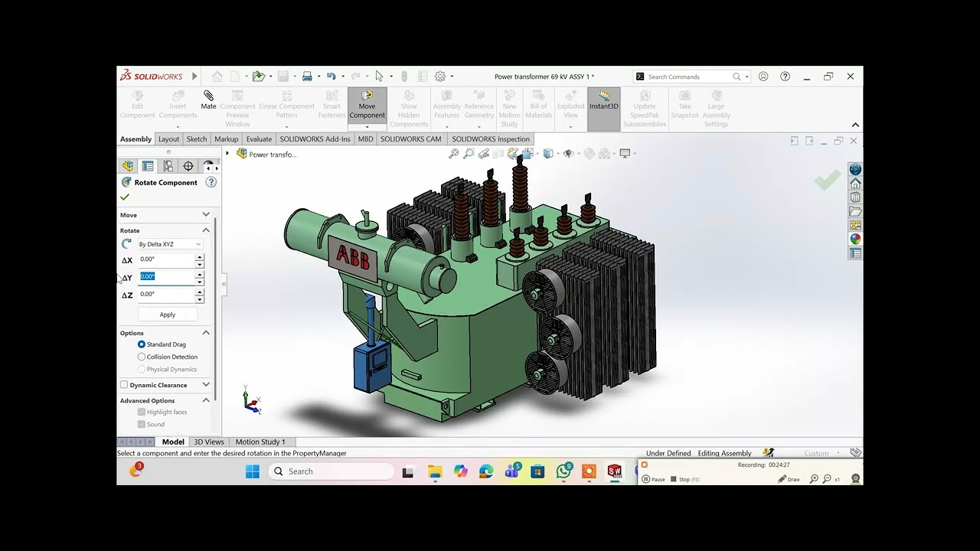Click Zoom to Fit in view toolbar

pos(454,154)
